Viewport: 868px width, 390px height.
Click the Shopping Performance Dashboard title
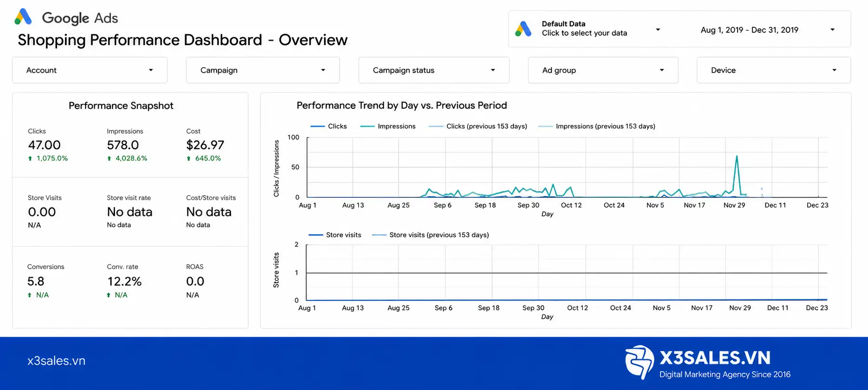(x=182, y=40)
